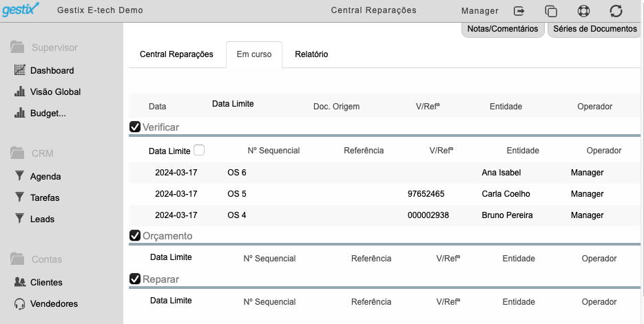The image size is (644, 324).
Task: Click the Contas folder icon
Action: point(17,259)
